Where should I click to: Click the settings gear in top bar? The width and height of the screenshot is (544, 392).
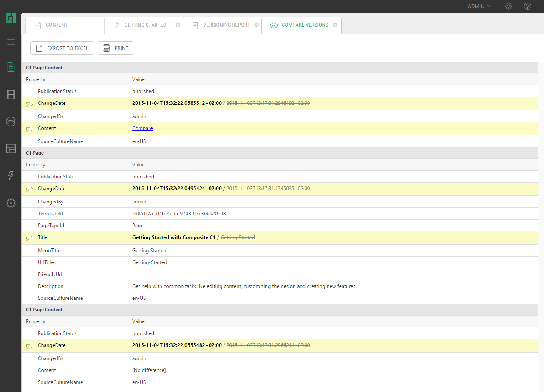(508, 6)
